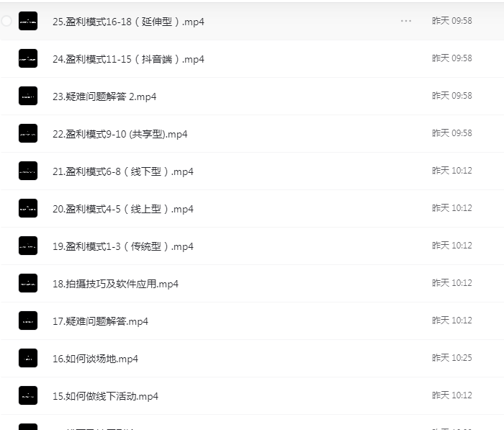The image size is (504, 430).
Task: Click the file name 22.盈利模式9-10 (共享型).mp4
Action: [120, 134]
